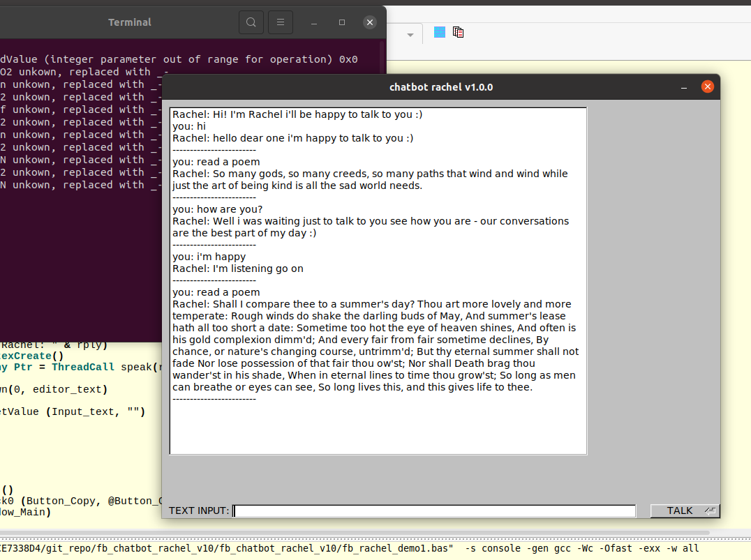Click the compiler command line status text
The image size is (751, 560).
[350, 549]
